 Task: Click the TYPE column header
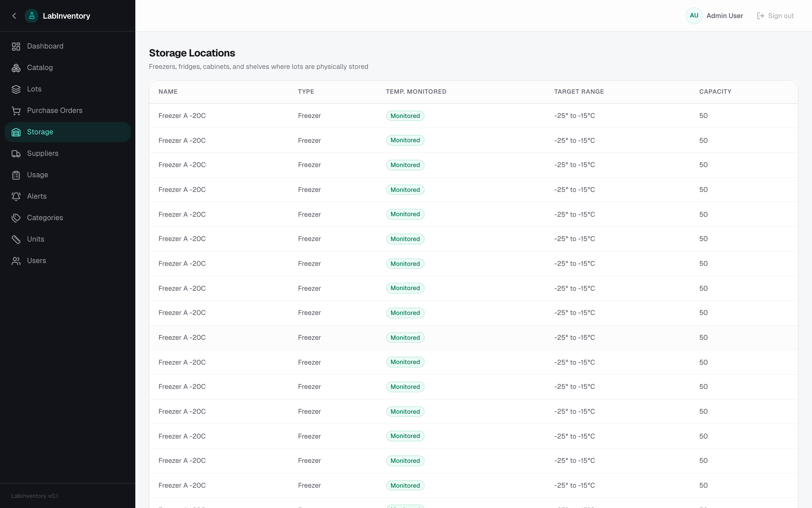click(x=306, y=92)
